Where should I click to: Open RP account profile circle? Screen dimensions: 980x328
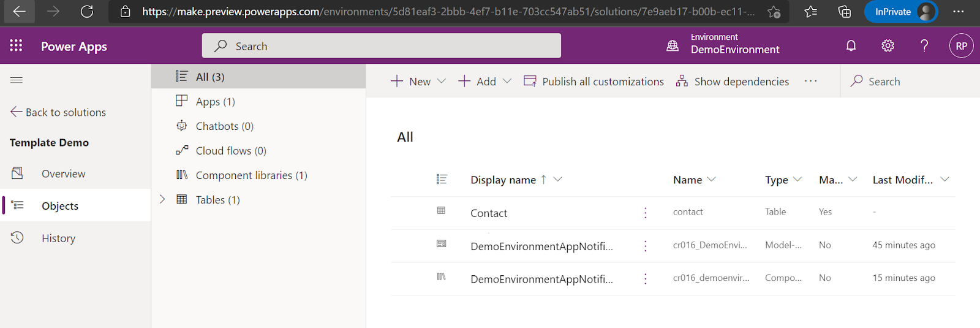[961, 46]
